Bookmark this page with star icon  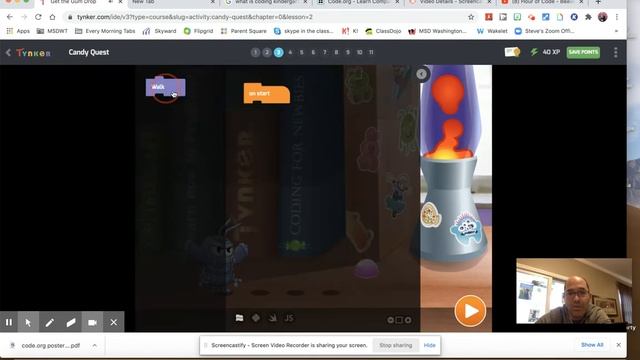(x=471, y=17)
